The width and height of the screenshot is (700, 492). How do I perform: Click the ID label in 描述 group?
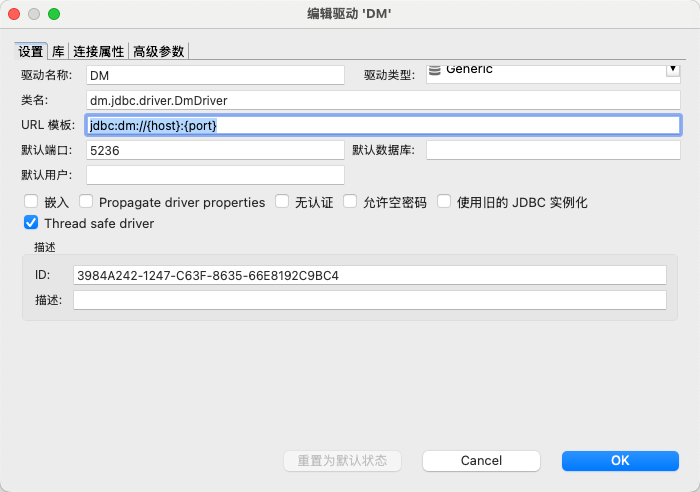click(x=42, y=275)
